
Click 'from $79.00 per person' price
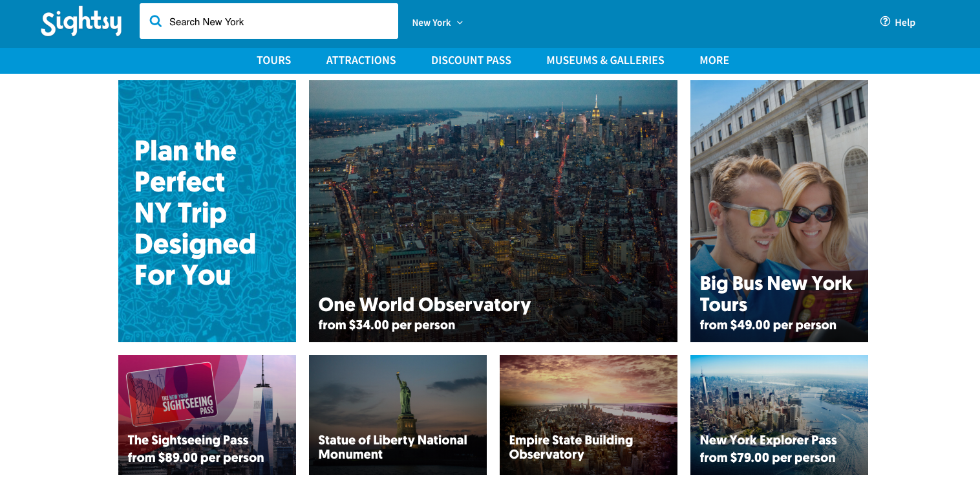[767, 457]
